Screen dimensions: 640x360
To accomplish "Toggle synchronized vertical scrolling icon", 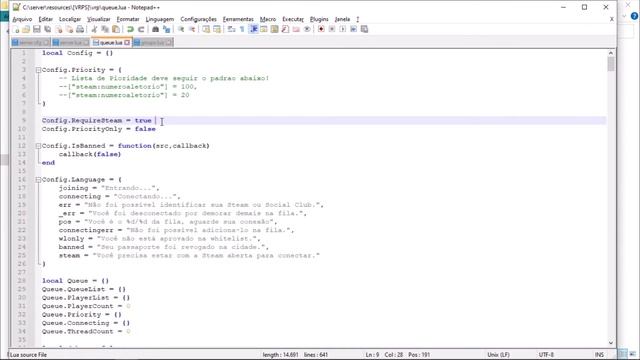I will 206,29.
